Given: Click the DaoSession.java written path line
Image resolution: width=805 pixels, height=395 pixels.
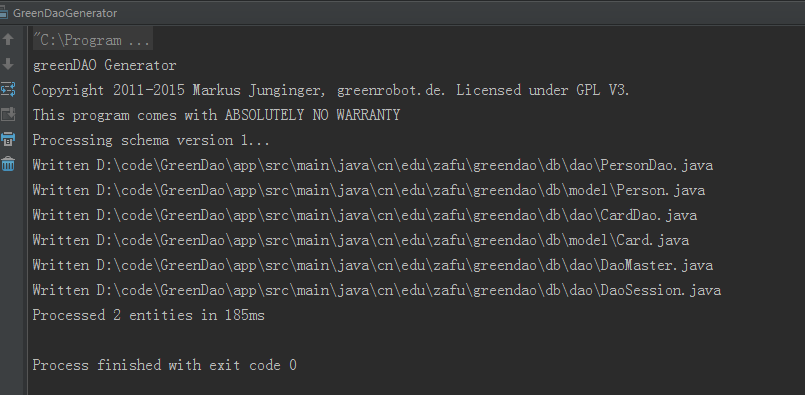Looking at the screenshot, I should (x=377, y=291).
